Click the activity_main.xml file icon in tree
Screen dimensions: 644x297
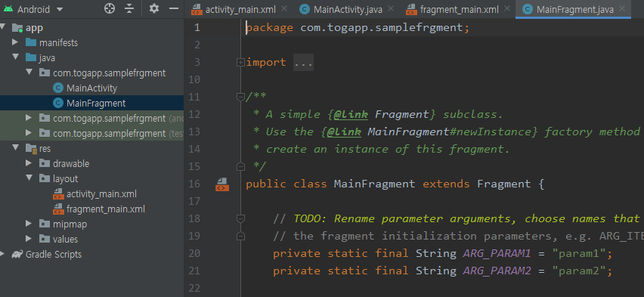pos(58,194)
